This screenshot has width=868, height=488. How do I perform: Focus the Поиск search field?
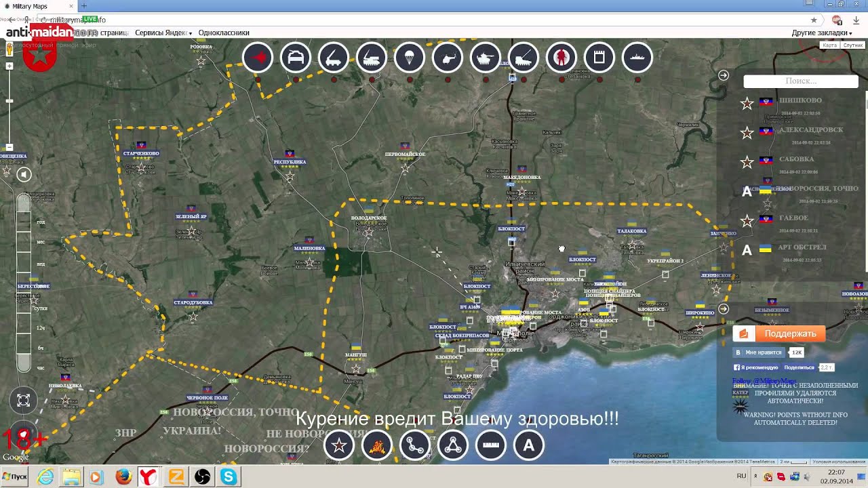801,81
